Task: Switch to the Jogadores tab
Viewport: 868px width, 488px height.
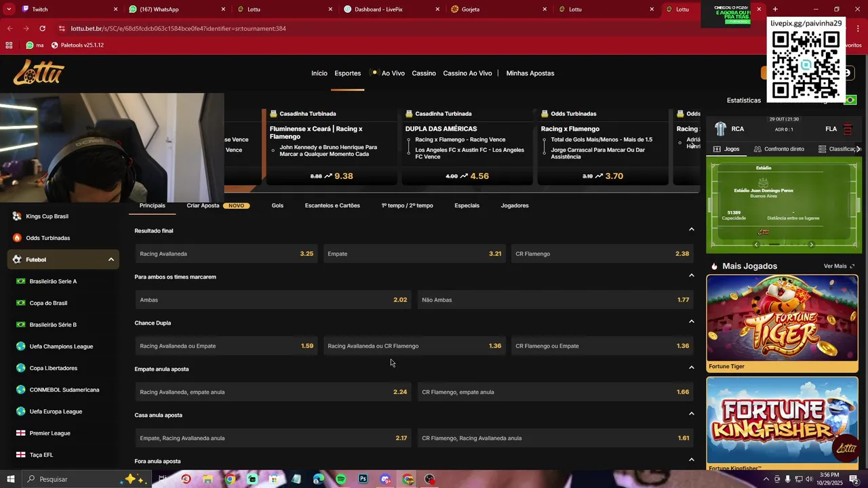Action: [x=515, y=205]
